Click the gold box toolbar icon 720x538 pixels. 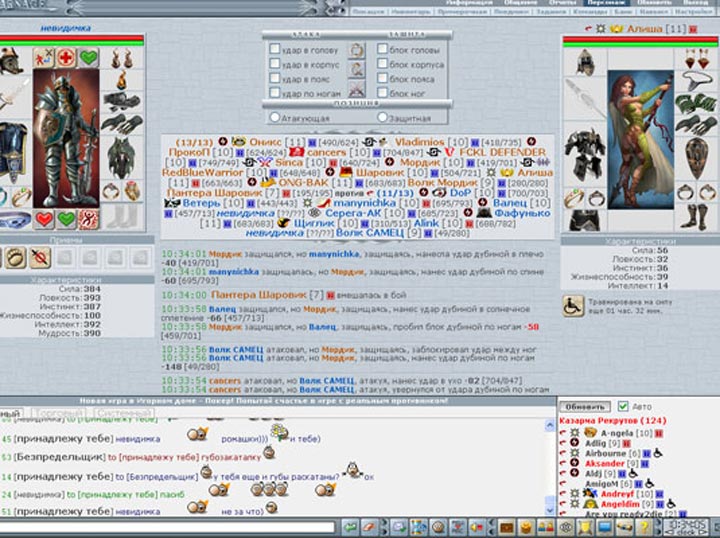coord(526,528)
